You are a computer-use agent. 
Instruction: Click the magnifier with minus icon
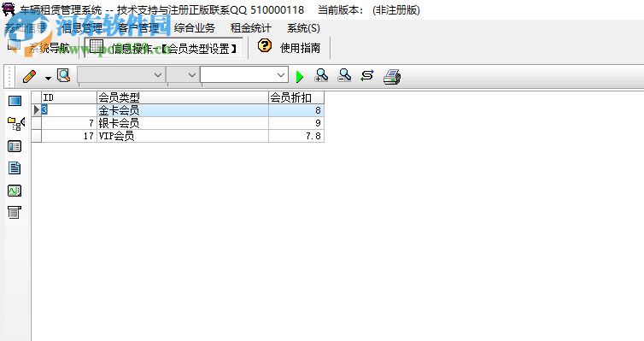[344, 75]
